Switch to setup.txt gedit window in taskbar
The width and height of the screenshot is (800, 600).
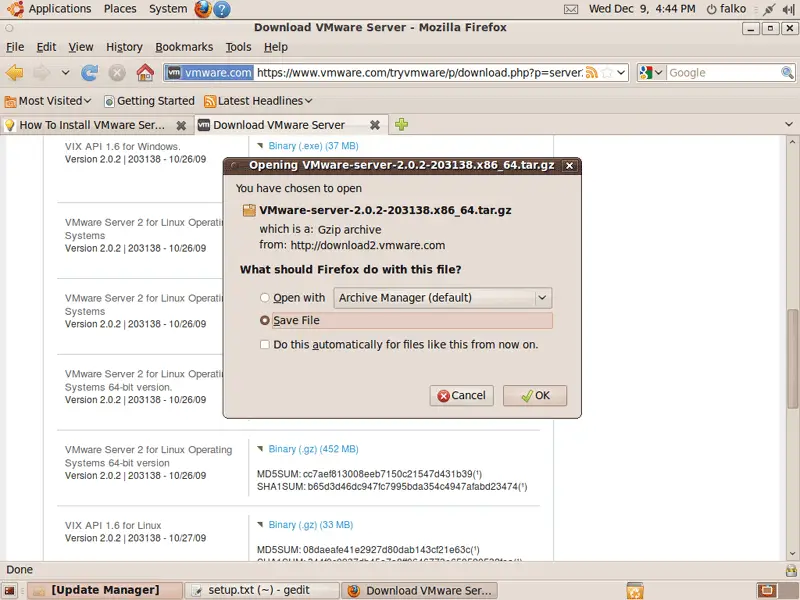coord(262,591)
